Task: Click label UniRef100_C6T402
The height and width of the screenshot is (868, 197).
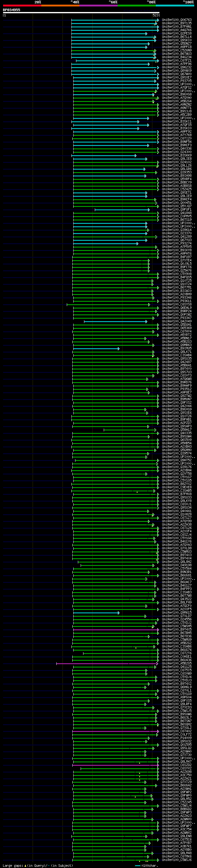Action: [177, 731]
